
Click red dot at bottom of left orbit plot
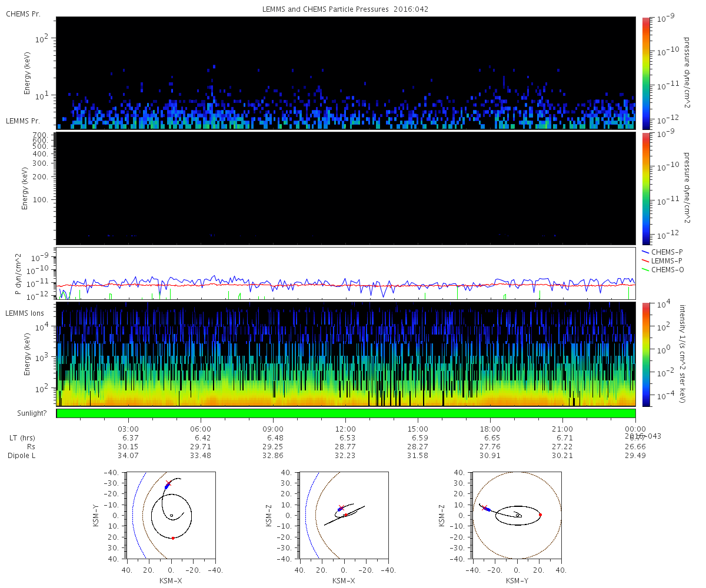click(x=173, y=538)
